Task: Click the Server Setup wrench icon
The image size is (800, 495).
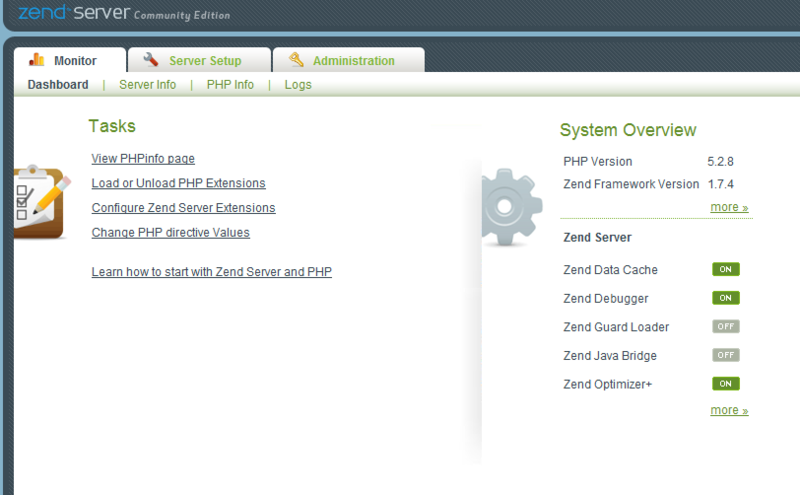Action: coord(151,60)
